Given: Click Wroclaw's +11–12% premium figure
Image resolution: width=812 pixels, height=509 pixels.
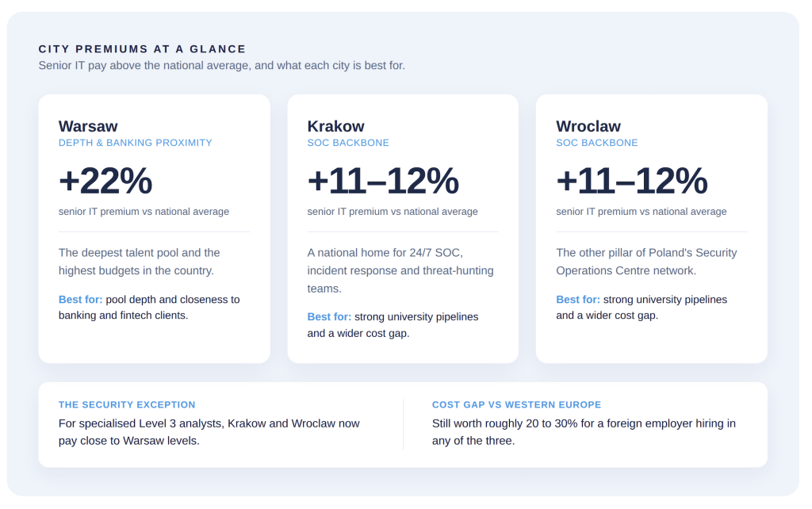Looking at the screenshot, I should [x=632, y=181].
